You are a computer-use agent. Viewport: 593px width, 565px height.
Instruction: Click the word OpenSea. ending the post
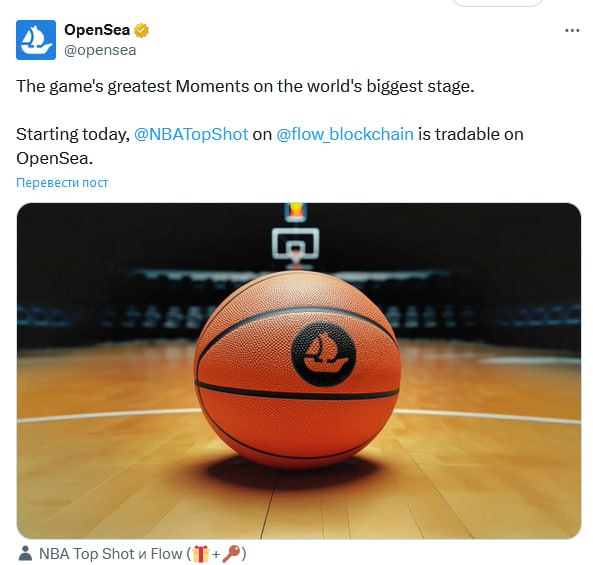54,158
